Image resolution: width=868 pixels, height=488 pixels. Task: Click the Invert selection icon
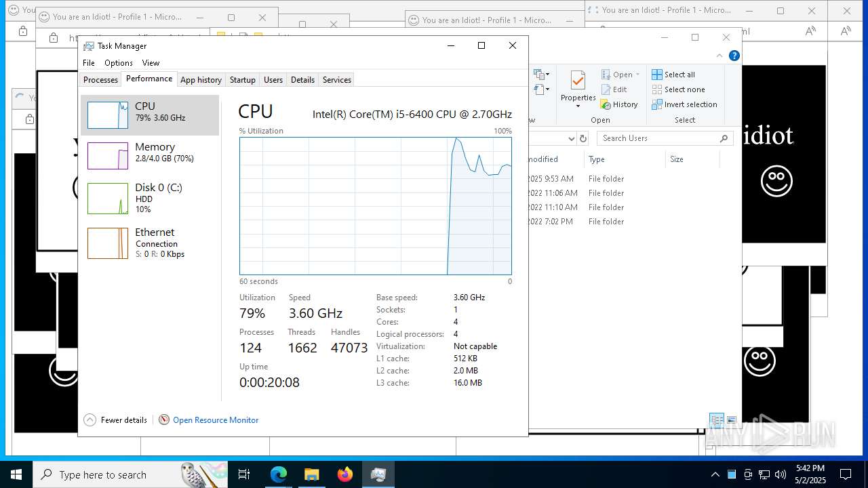[657, 104]
